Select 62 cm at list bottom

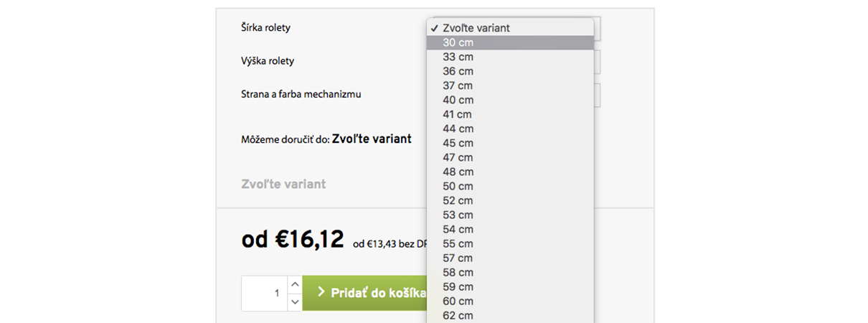pos(510,315)
